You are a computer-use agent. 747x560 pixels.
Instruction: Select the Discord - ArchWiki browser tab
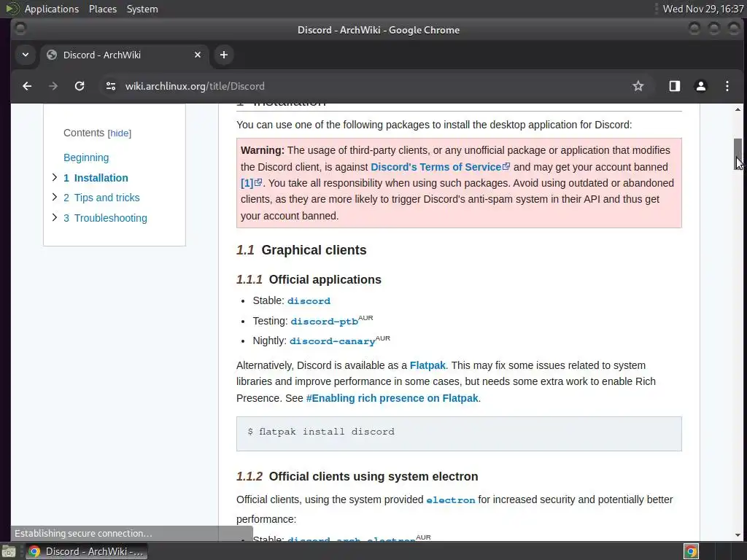123,55
